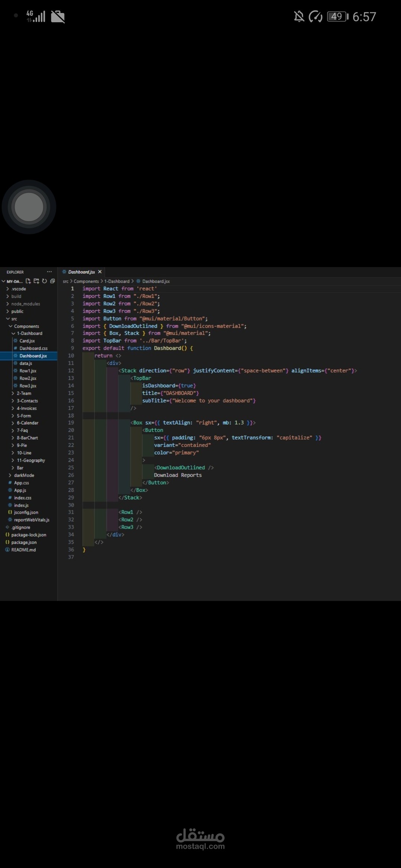The image size is (401, 868).
Task: Tap the 4G signal strength icon
Action: click(36, 16)
